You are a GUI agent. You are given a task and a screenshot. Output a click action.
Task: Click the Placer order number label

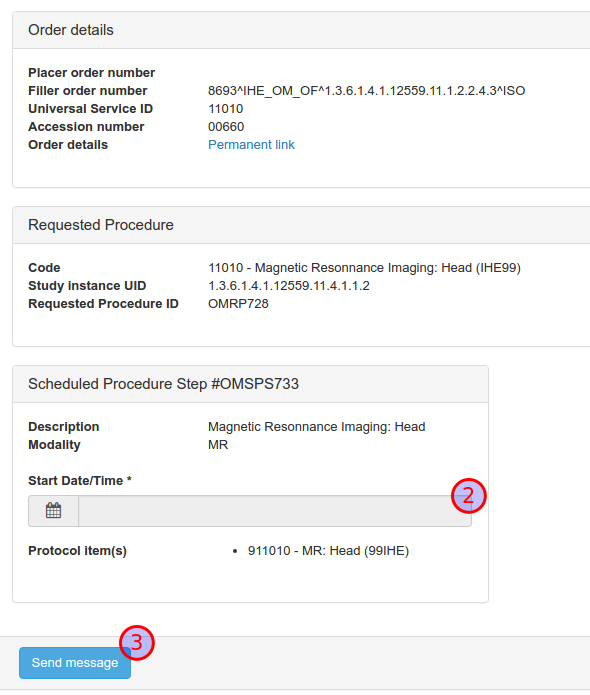coord(92,73)
